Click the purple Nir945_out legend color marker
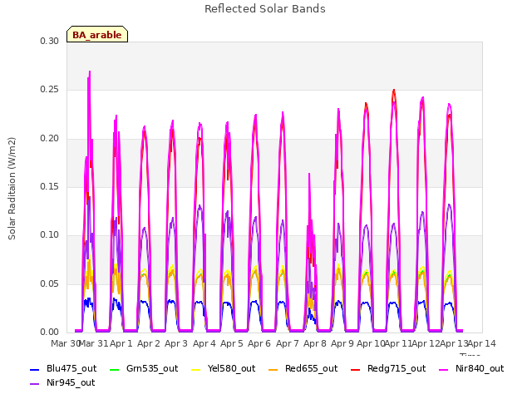Screen dimensions: 532x399 (35, 384)
